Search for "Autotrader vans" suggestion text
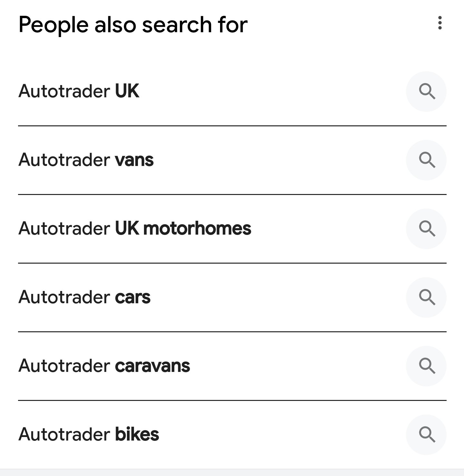The image size is (464, 476). [x=86, y=160]
